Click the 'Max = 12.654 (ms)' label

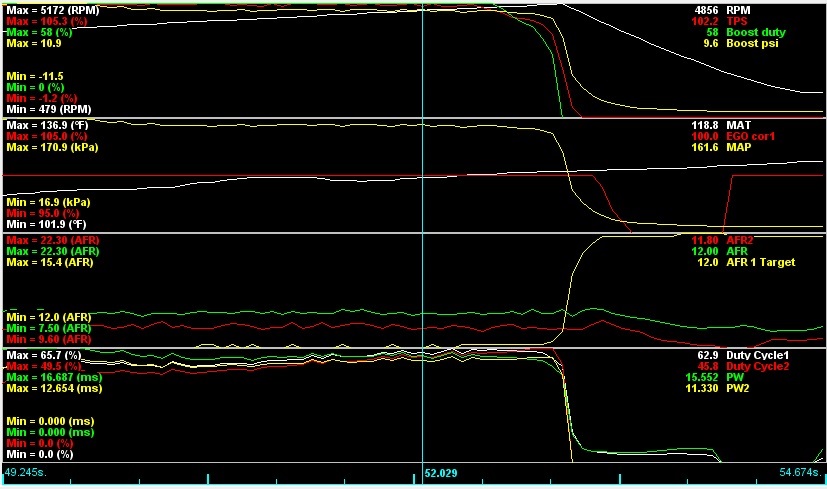coord(54,388)
